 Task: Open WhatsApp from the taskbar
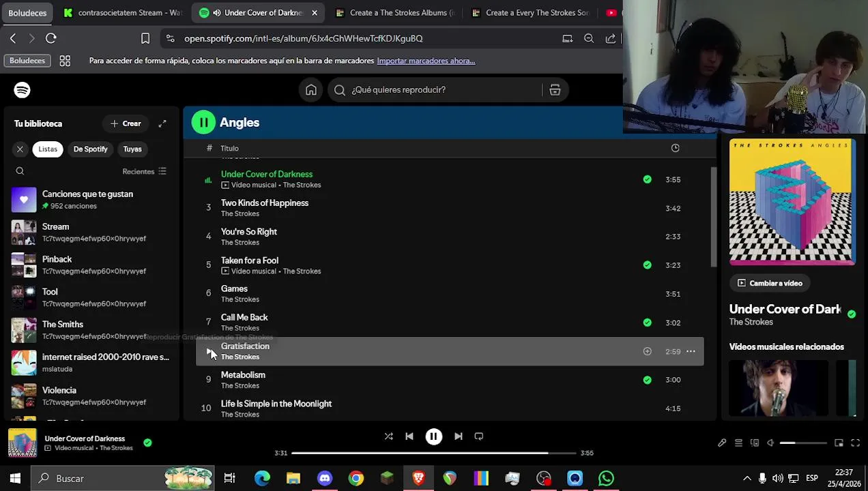click(x=606, y=479)
